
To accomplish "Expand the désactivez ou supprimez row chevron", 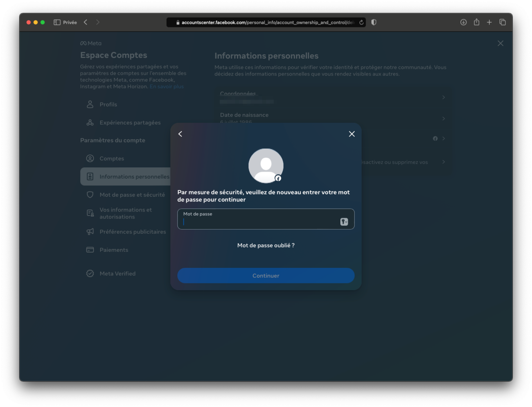I will (x=444, y=162).
